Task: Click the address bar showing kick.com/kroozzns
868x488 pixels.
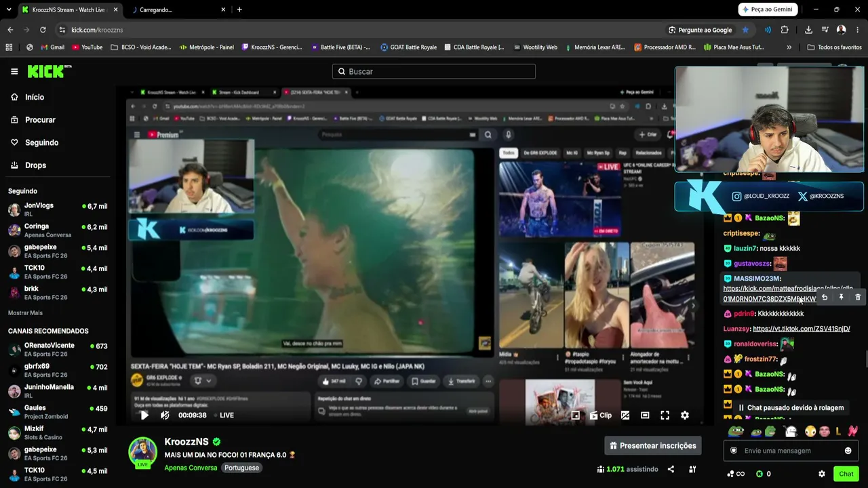Action: 359,30
